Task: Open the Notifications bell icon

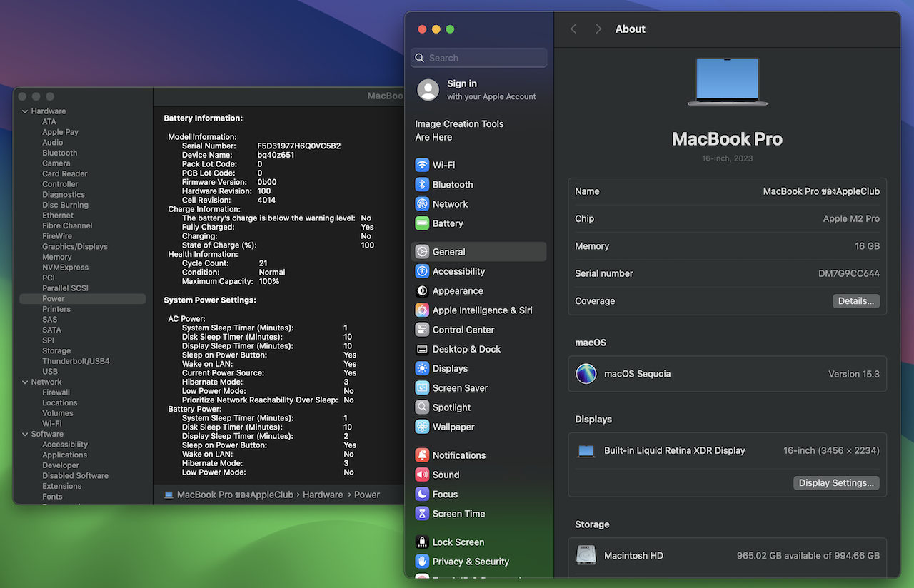Action: click(422, 455)
